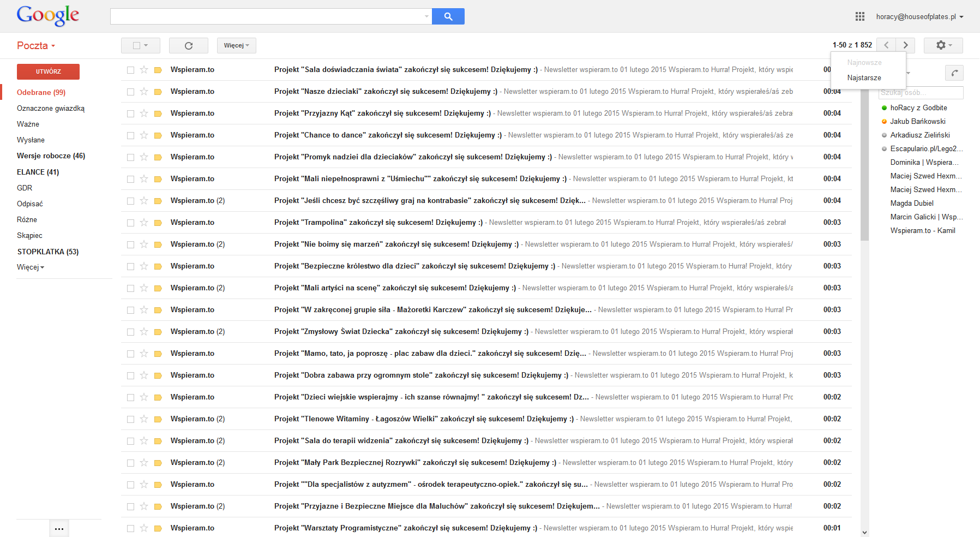Viewport: 980px width, 537px height.
Task: Star the "Przyjazny Kąt" message
Action: click(144, 113)
